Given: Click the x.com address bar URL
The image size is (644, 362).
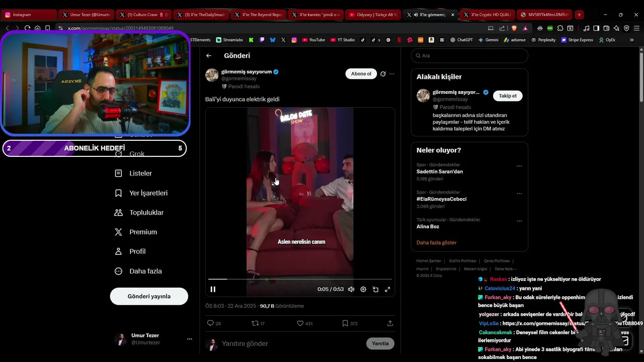Looking at the screenshot, I should 121,28.
